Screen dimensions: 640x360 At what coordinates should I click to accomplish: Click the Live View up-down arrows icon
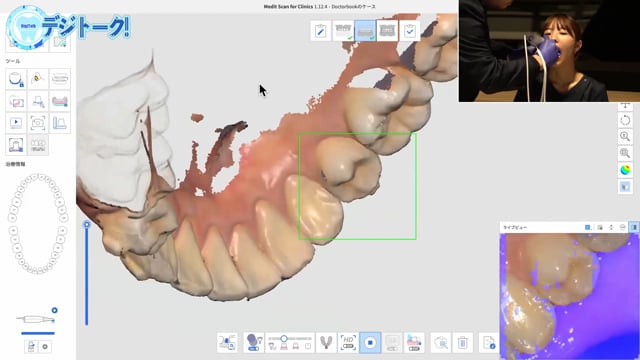coord(611,227)
